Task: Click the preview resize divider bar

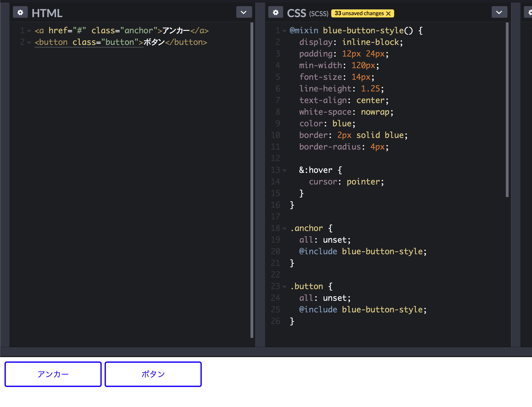Action: [266, 352]
